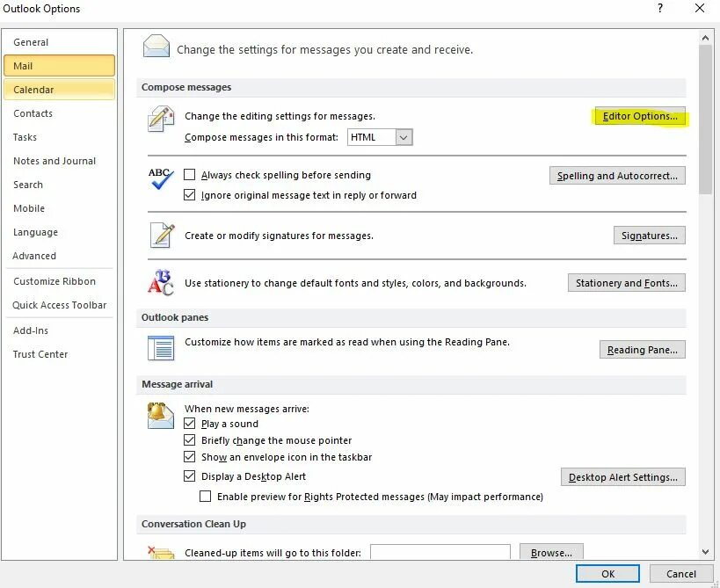
Task: Click the signatures pencil icon
Action: pos(162,235)
